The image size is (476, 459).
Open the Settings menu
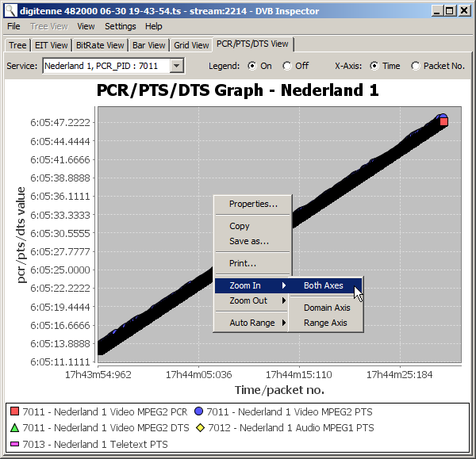(121, 26)
